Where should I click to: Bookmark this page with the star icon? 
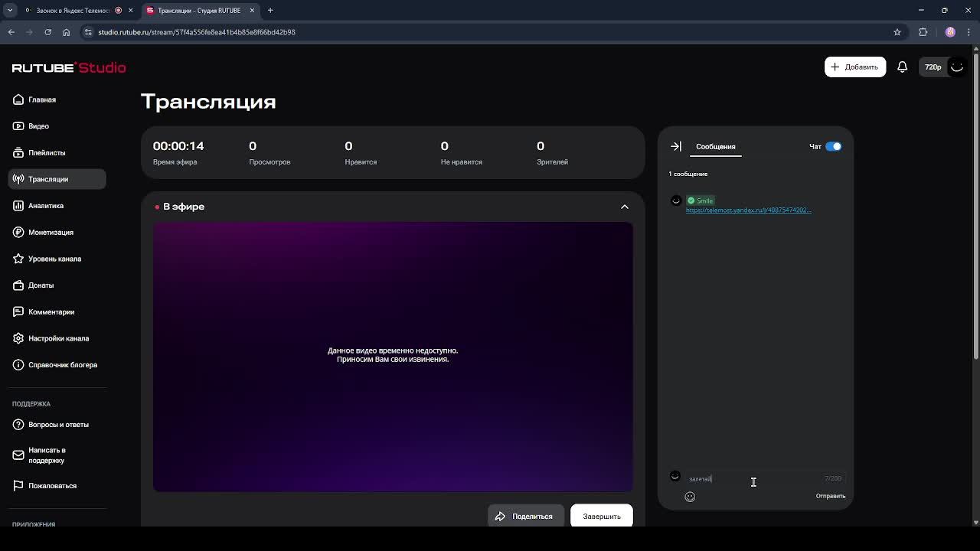pos(897,32)
